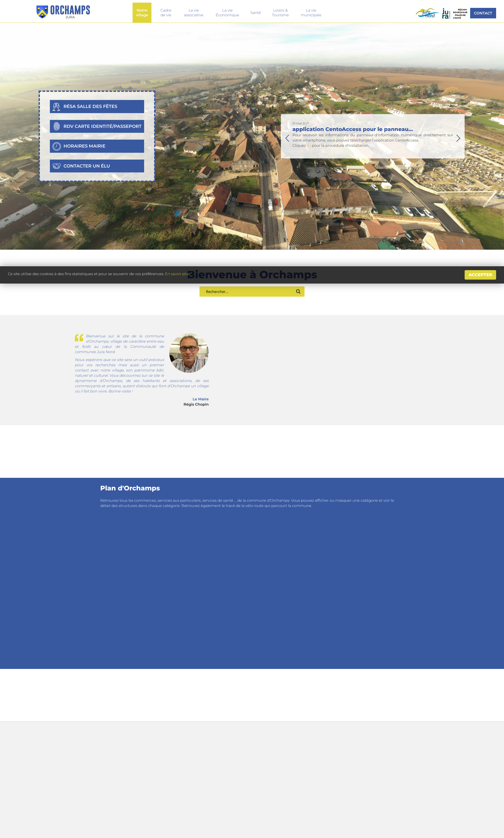The height and width of the screenshot is (838, 504).
Task: Open the Jura department logo link
Action: click(446, 14)
